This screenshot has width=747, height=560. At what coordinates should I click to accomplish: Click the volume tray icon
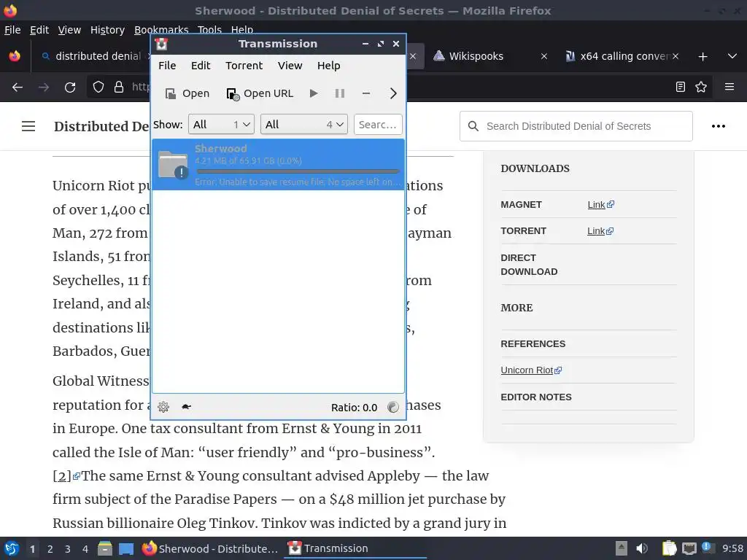click(642, 548)
